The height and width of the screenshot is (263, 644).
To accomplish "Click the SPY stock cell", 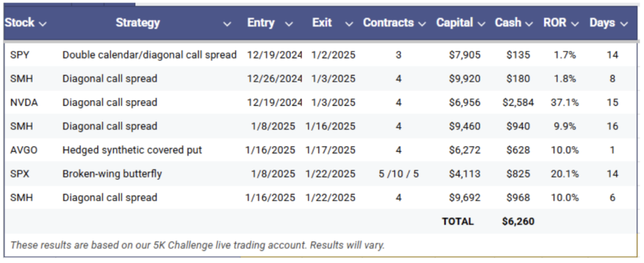I will click(x=19, y=55).
